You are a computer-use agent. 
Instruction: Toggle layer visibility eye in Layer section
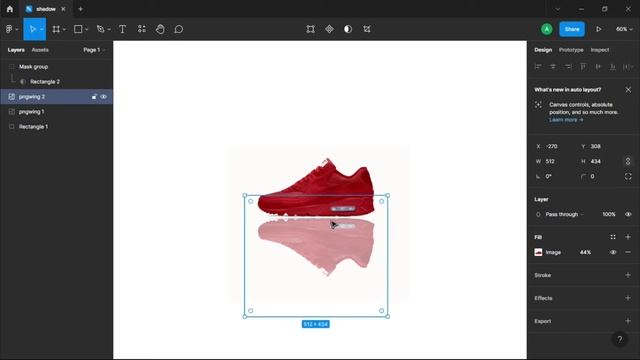[x=628, y=214]
